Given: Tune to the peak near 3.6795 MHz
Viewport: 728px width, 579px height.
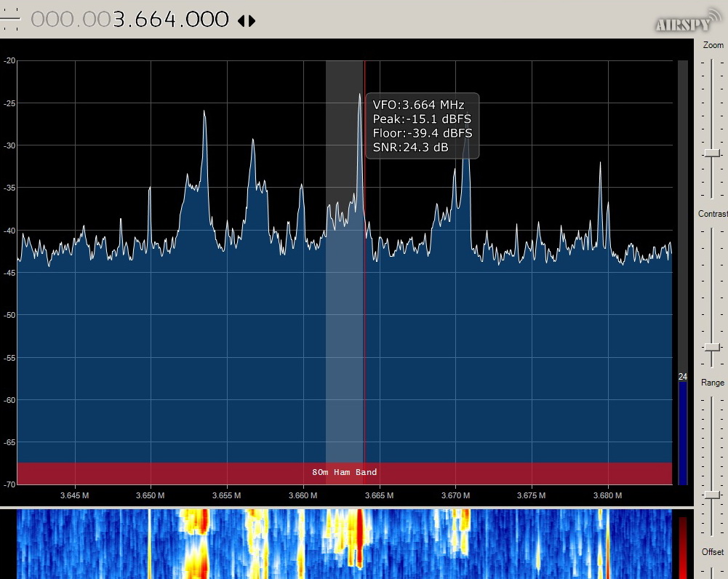Looking at the screenshot, I should tap(600, 164).
